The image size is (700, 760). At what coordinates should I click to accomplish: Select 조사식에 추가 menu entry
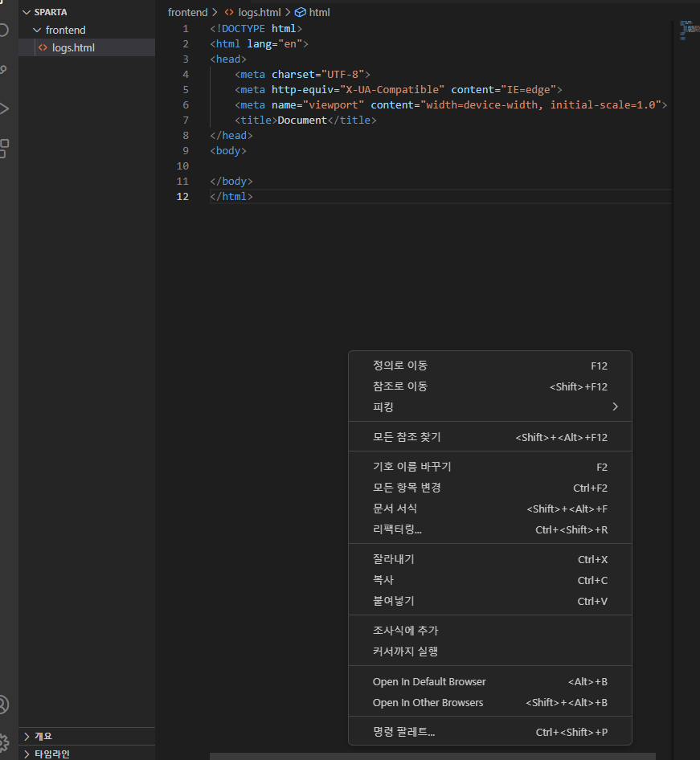[x=490, y=630]
